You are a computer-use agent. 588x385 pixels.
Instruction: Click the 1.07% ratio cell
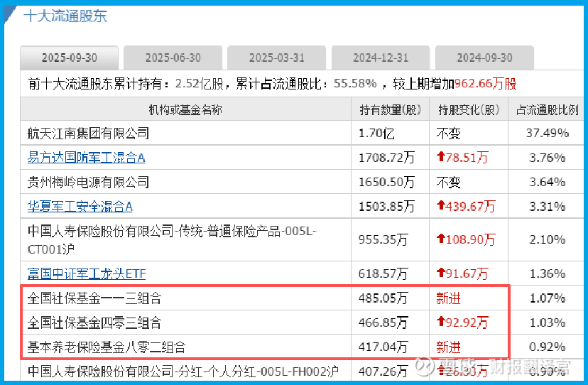(547, 298)
